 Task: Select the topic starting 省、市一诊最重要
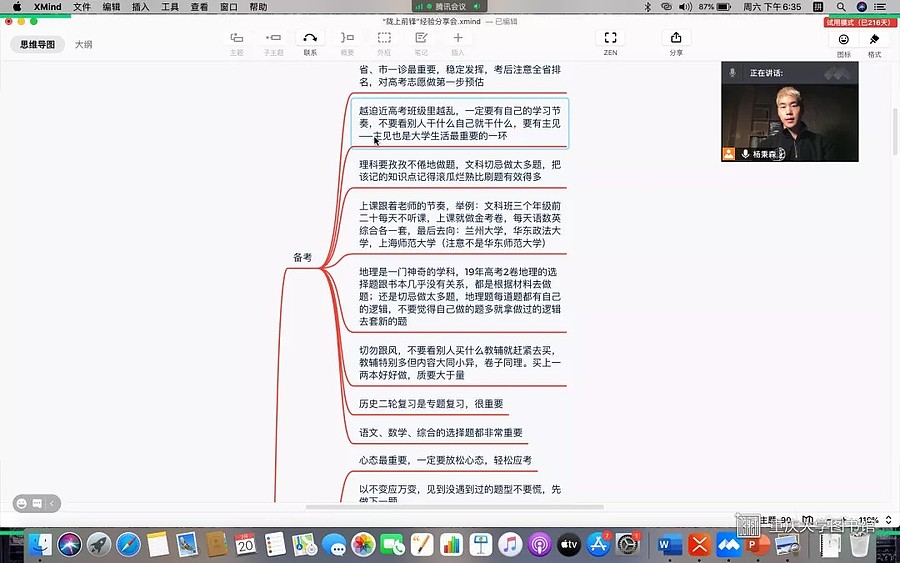(460, 76)
